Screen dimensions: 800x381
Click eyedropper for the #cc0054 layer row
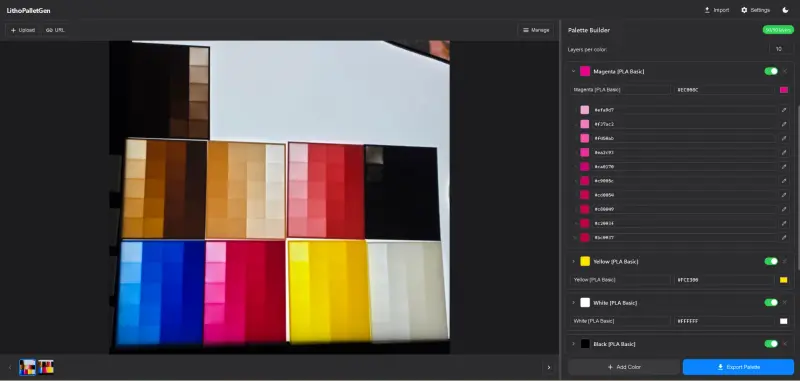784,195
